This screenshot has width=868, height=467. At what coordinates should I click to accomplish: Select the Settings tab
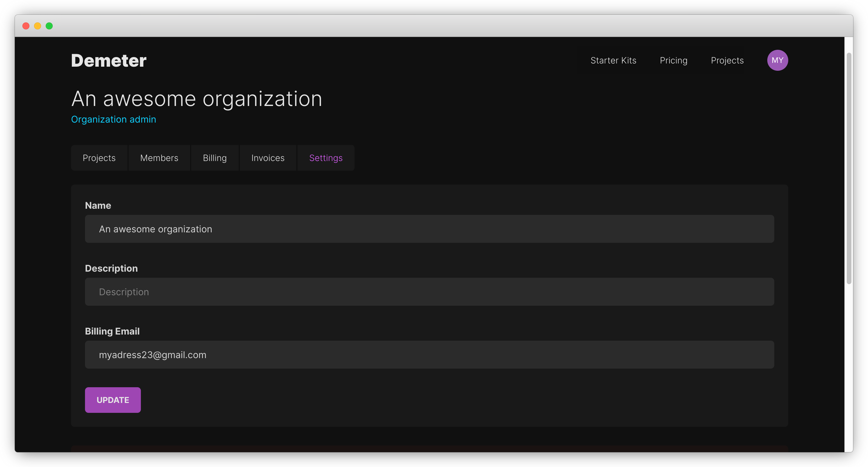click(326, 158)
